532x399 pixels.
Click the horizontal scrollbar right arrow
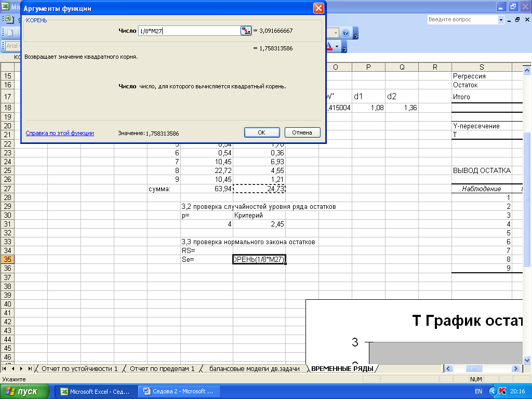pos(515,368)
